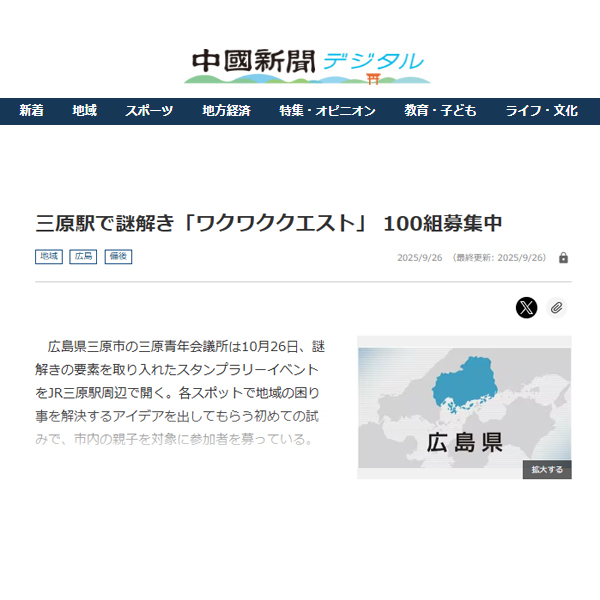
Task: Click the 広島 tag under the headline
Action: [83, 257]
